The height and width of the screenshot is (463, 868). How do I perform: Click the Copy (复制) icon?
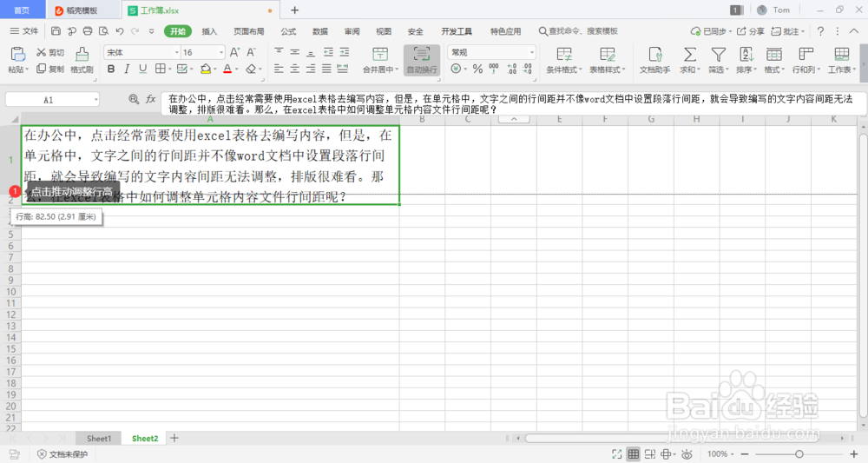click(41, 69)
